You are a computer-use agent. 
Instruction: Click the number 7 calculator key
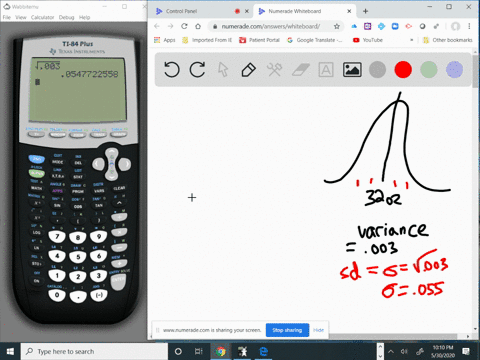(57, 237)
